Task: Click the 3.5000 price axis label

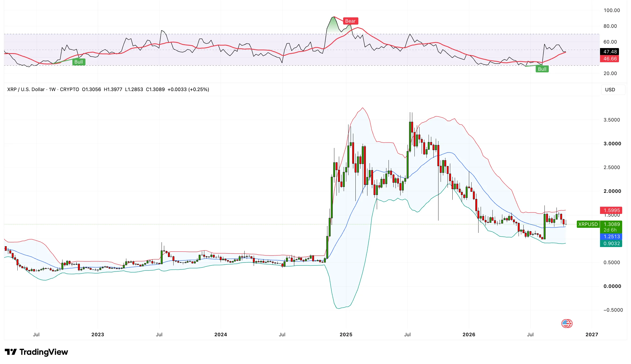Action: (x=612, y=120)
